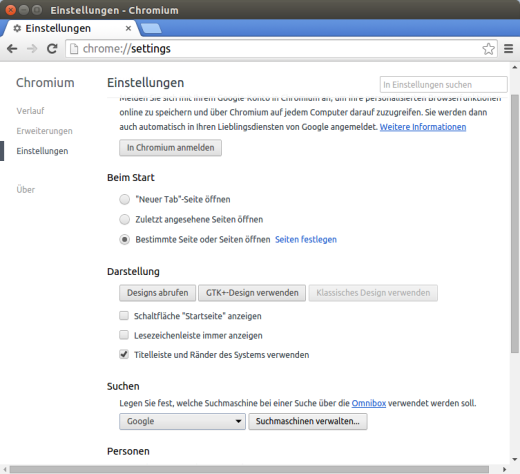Enable 'Schaltfläche "Startseite" anzeigen' checkbox
The width and height of the screenshot is (520, 474).
coord(124,315)
